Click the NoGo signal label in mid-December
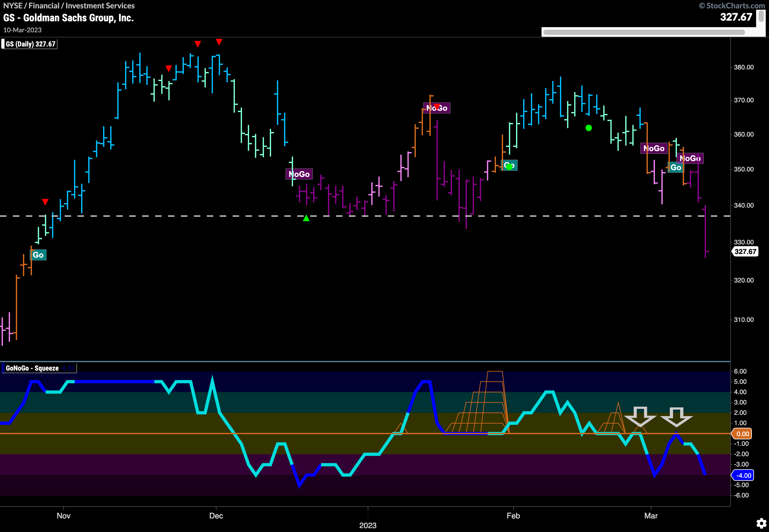769x532 pixels. tap(299, 174)
